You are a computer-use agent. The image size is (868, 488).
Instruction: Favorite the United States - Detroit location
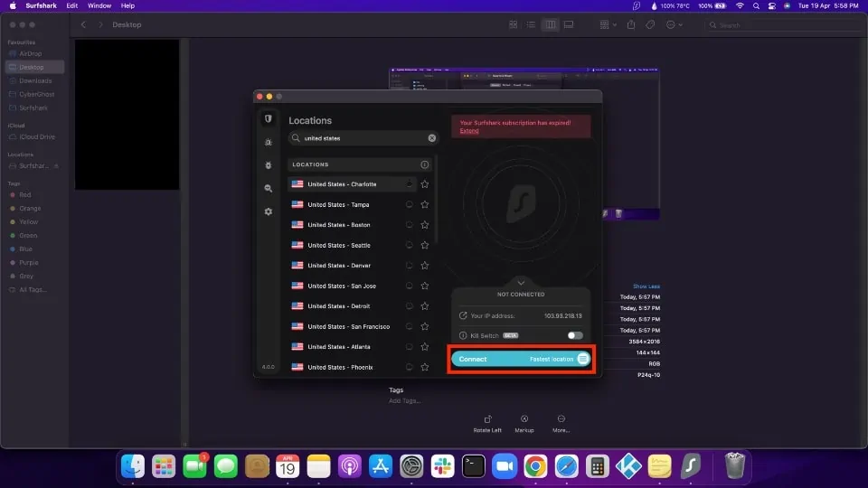click(x=425, y=306)
